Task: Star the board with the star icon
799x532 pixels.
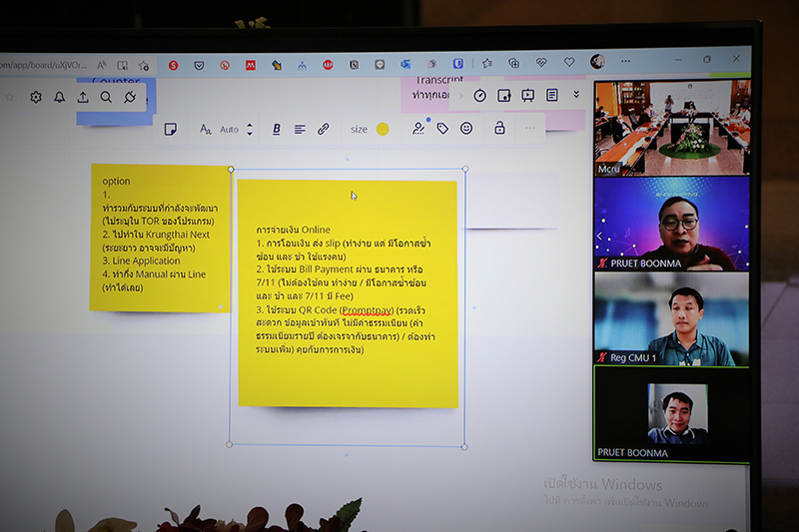Action: click(x=9, y=97)
